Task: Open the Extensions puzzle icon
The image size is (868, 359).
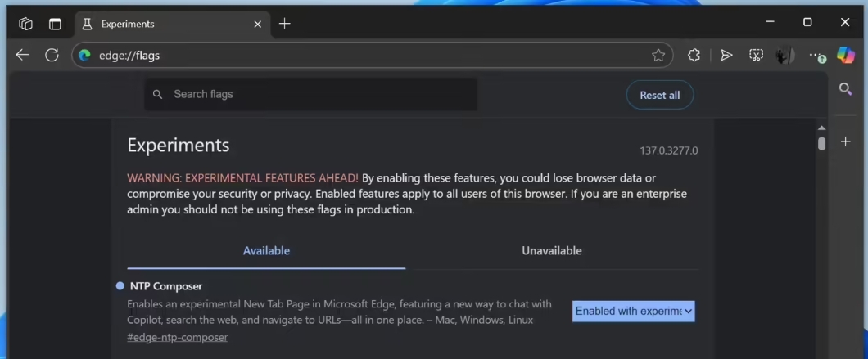Action: pyautogui.click(x=694, y=55)
